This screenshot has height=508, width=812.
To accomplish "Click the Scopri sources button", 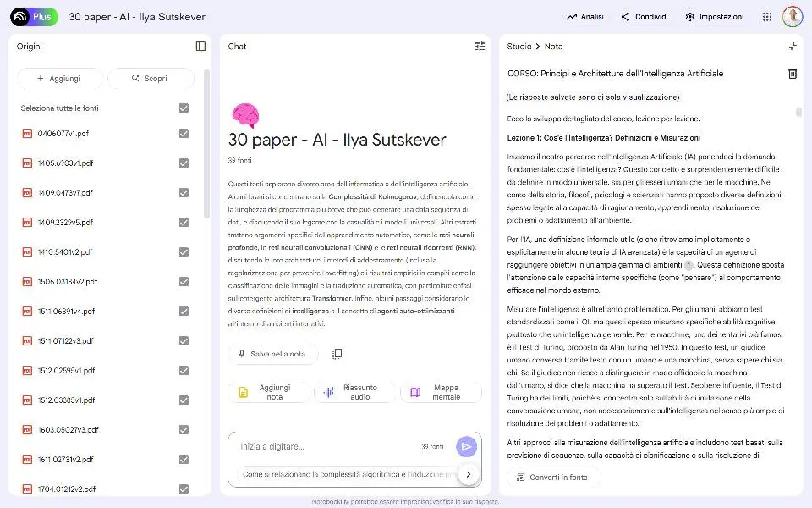I will (151, 78).
